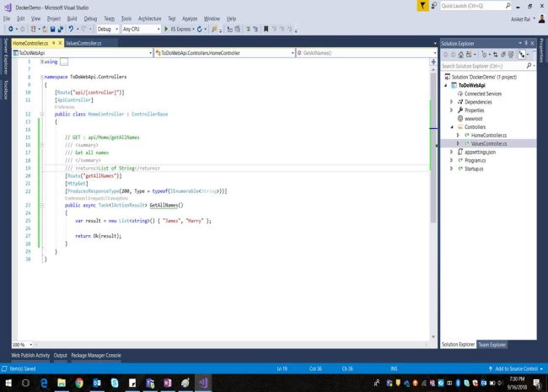Open the File menu
Image resolution: width=548 pixels, height=392 pixels.
point(7,19)
